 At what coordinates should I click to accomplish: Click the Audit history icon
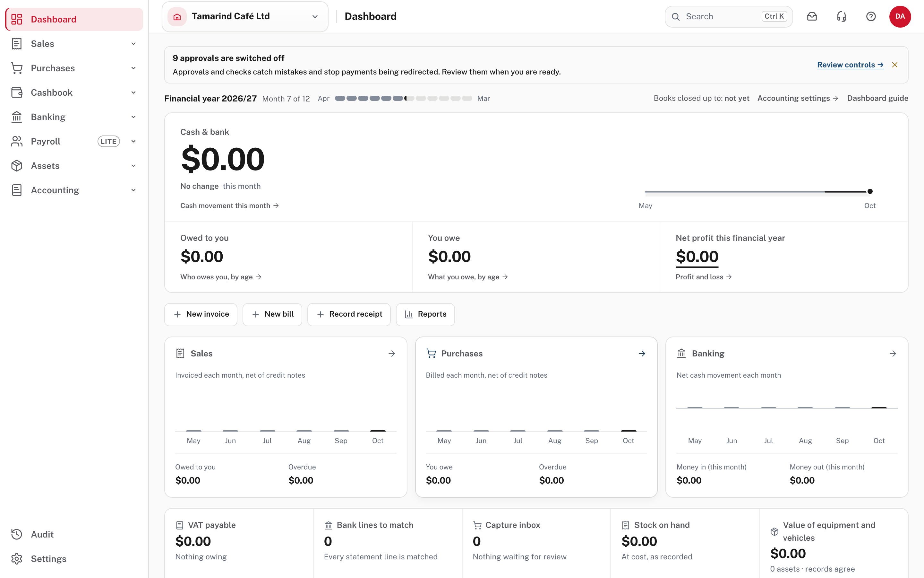[16, 534]
